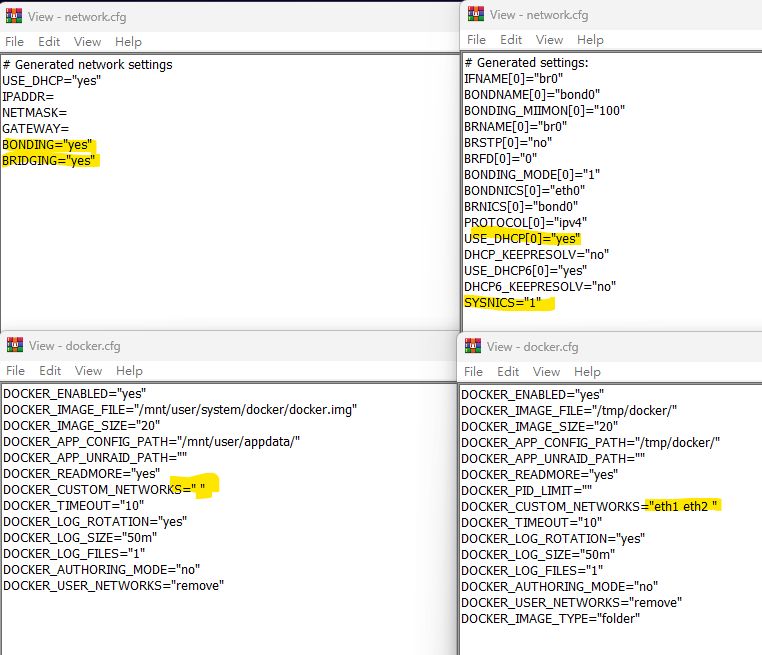Click the highlighted SYSNICS="1" line
Viewport: 762px width, 655px height.
click(x=502, y=303)
